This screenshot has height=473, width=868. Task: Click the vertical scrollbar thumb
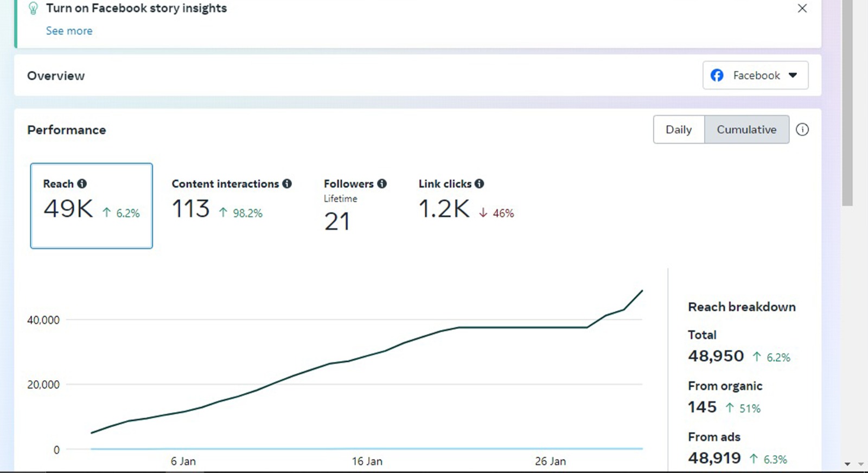click(x=847, y=103)
